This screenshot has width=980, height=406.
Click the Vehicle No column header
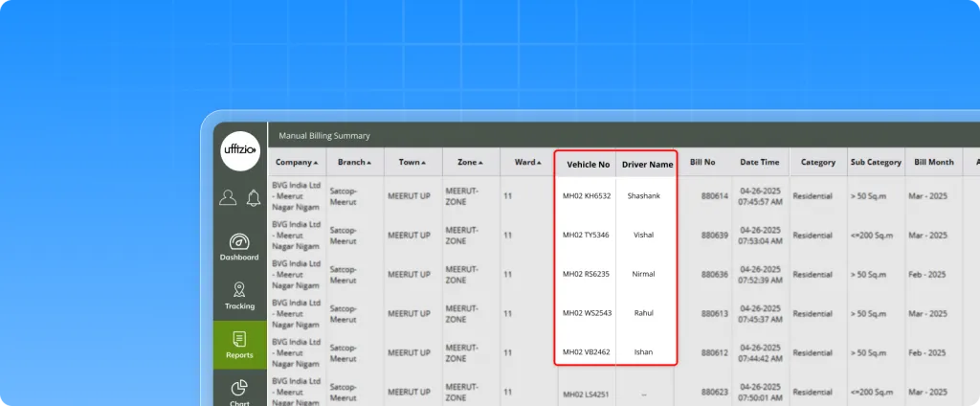(588, 164)
